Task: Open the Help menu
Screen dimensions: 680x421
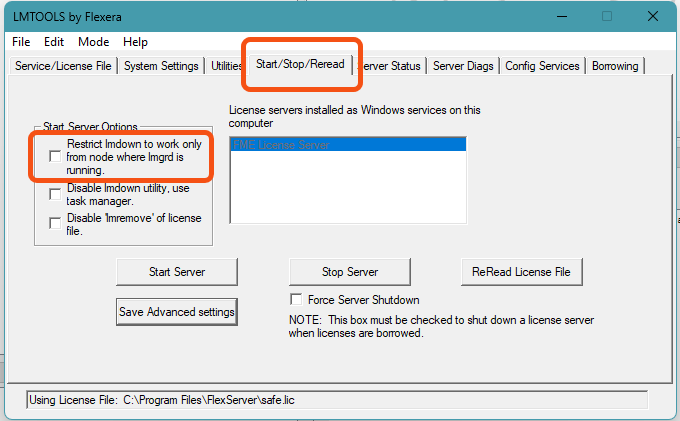Action: coord(135,42)
